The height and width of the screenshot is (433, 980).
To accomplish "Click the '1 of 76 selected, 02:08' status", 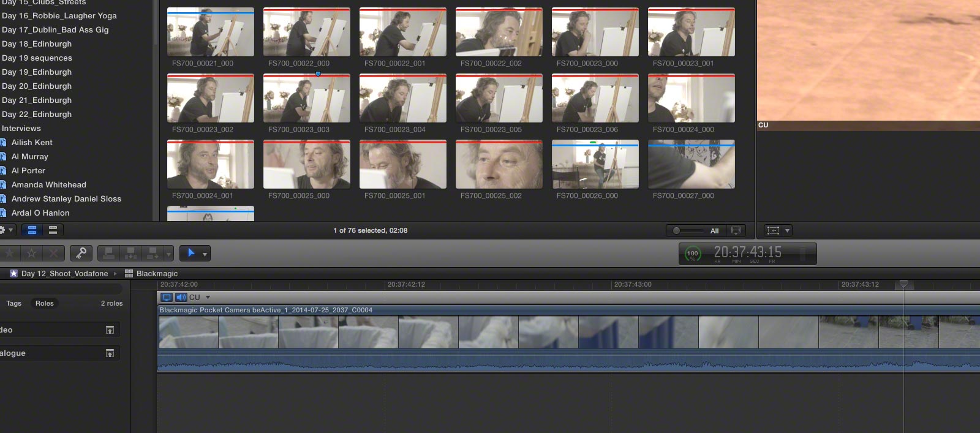I will [x=371, y=231].
